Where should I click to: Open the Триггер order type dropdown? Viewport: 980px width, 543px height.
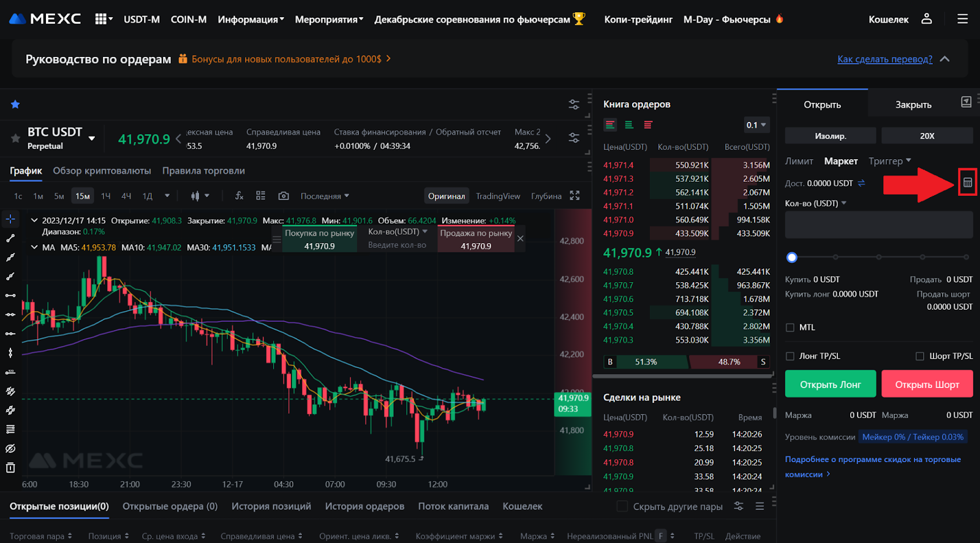tap(889, 161)
